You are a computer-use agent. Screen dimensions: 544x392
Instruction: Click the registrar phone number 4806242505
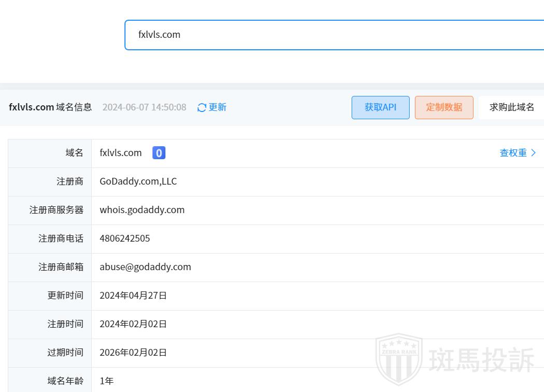pos(125,239)
